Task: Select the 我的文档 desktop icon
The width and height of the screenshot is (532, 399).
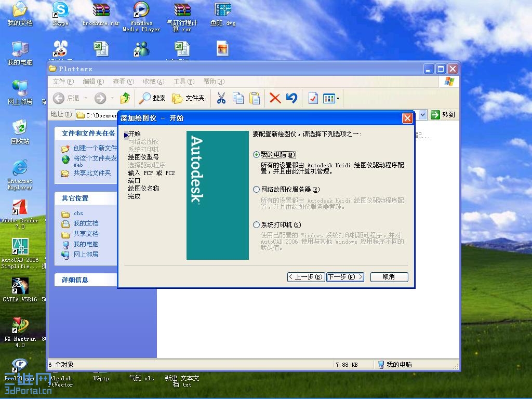Action: (20, 15)
